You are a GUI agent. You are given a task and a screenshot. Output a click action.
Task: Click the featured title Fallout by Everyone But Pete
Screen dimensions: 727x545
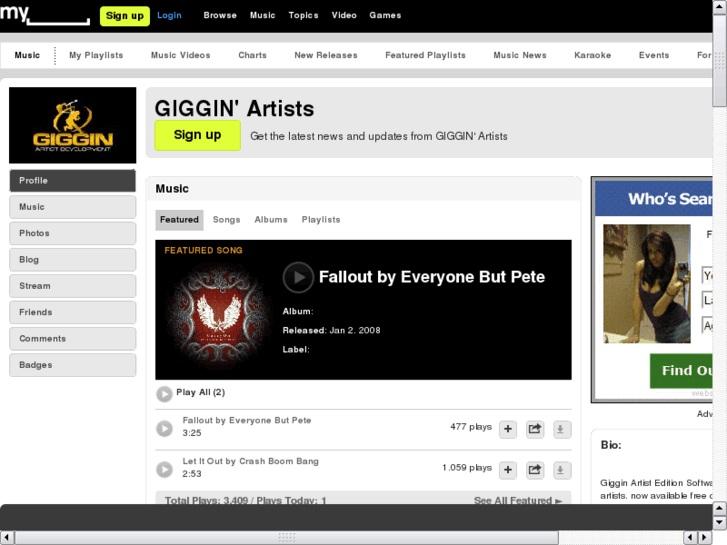pos(432,277)
